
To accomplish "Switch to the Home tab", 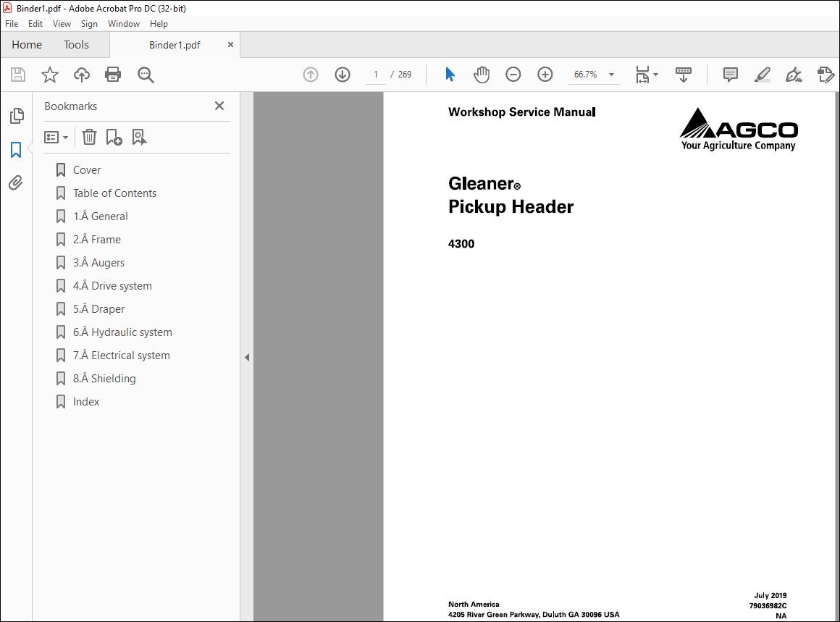I will [27, 45].
